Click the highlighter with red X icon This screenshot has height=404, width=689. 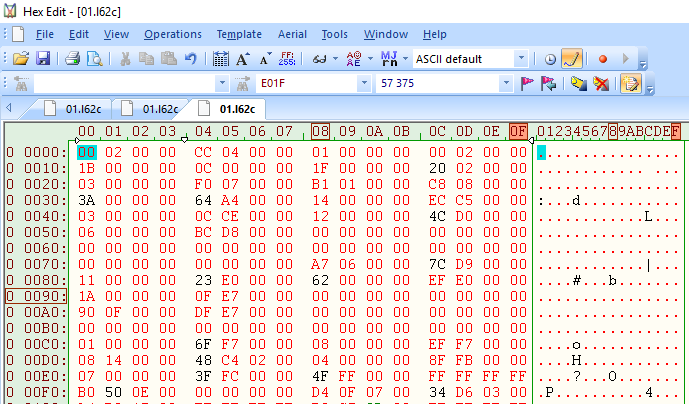601,83
